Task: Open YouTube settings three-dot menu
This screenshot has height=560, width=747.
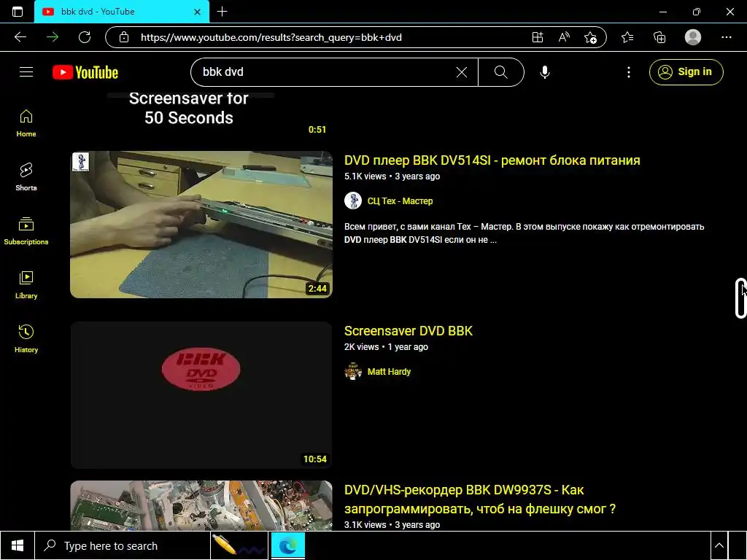Action: (x=628, y=72)
